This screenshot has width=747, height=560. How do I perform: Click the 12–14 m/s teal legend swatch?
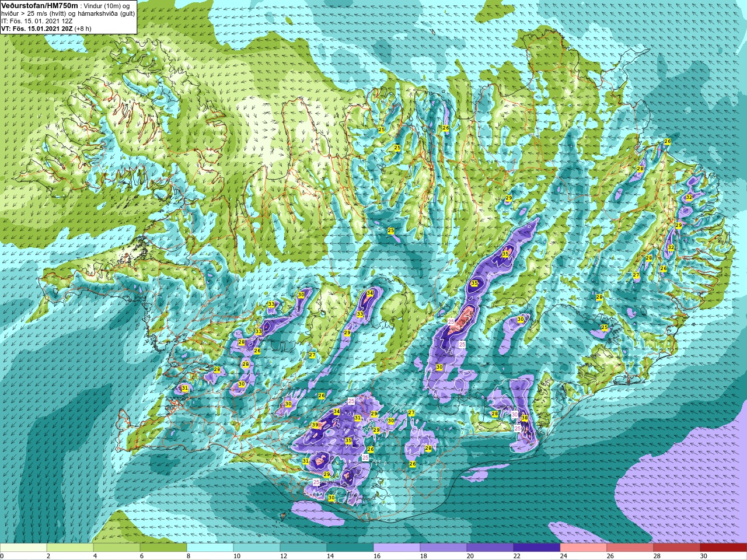pos(303,548)
